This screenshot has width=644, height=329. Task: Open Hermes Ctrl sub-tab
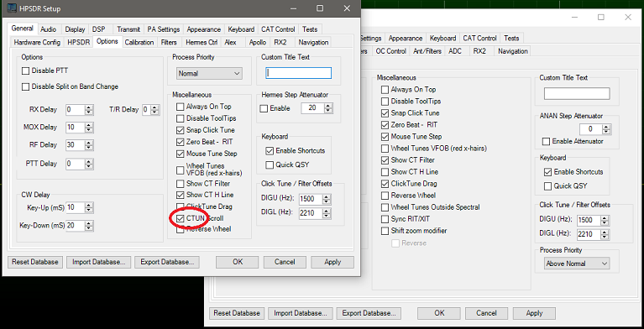(x=202, y=42)
